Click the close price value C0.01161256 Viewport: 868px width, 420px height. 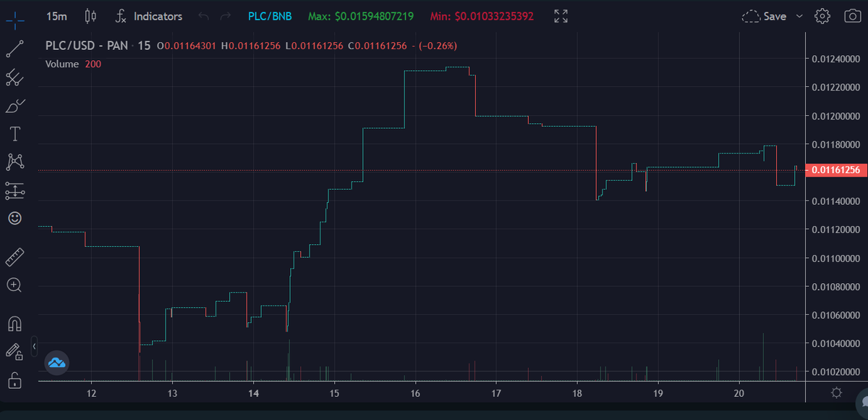click(376, 46)
